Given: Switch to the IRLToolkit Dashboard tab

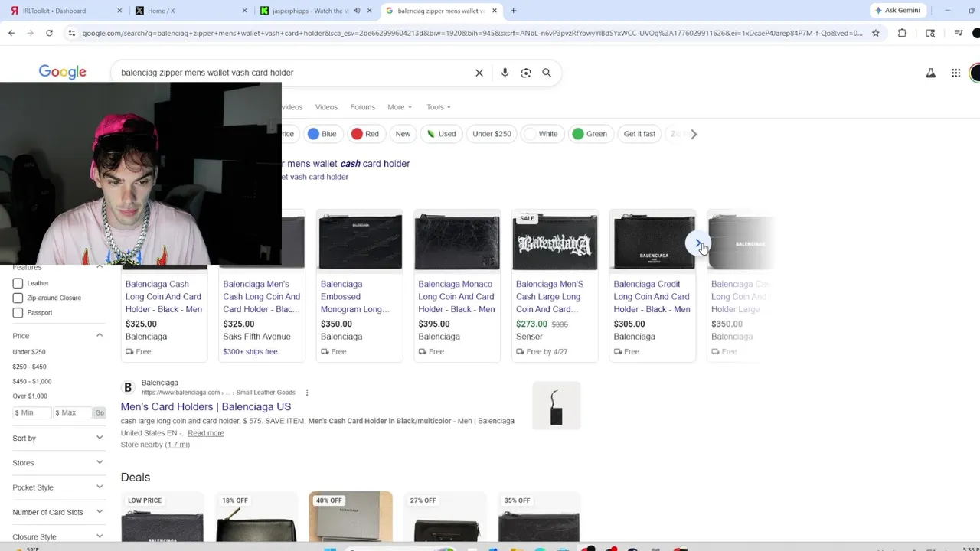Looking at the screenshot, I should click(64, 11).
